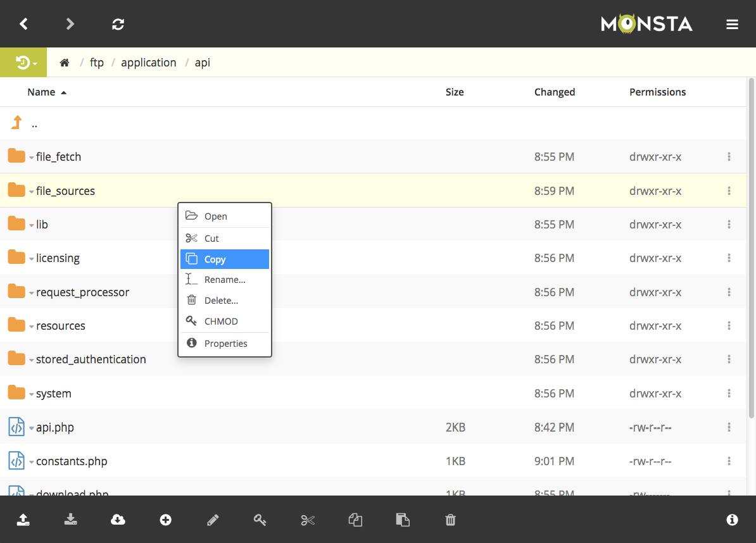Viewport: 756px width, 543px height.
Task: Sort by Changed column header
Action: [555, 92]
